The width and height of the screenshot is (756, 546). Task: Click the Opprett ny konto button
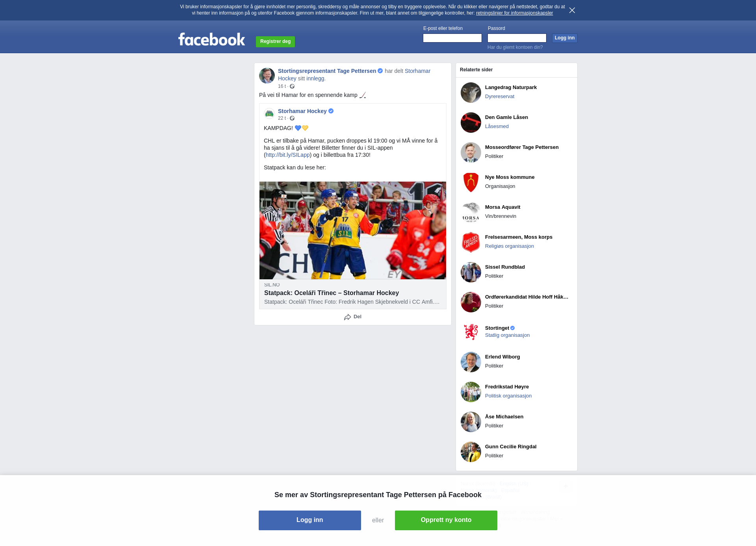[446, 520]
